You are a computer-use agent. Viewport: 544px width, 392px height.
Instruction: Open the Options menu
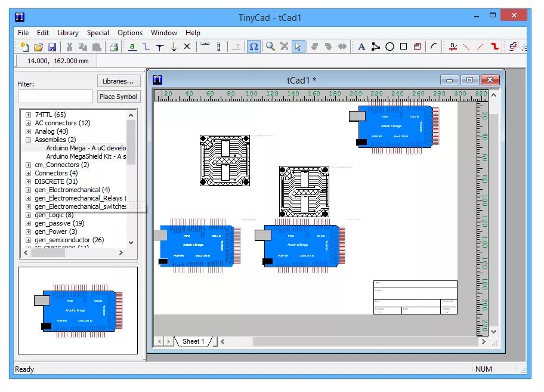(130, 33)
